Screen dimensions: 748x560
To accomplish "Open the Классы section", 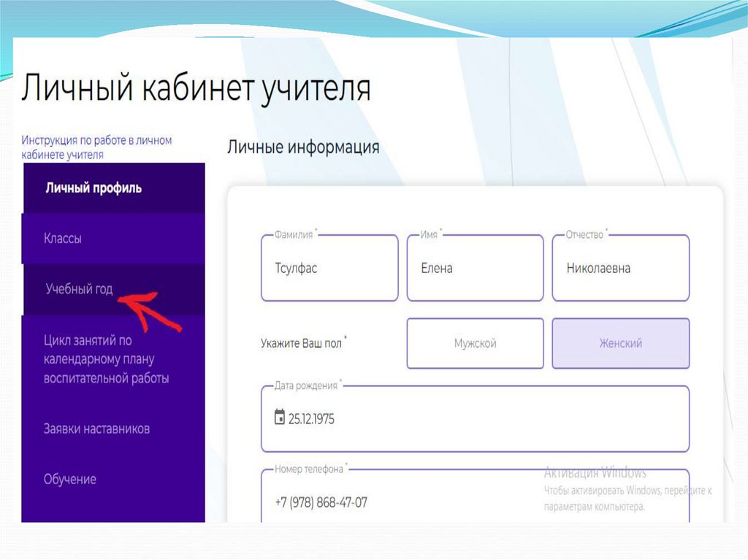I will tap(113, 239).
